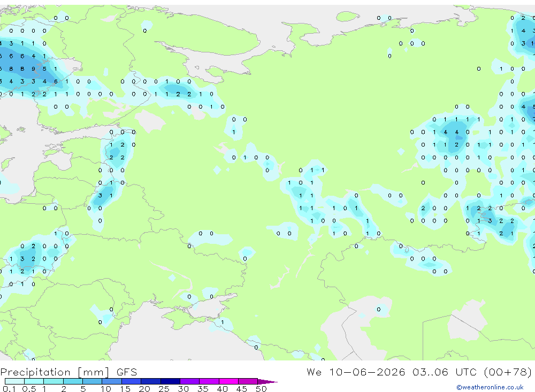This screenshot has height=392, width=535.
Task: Click the above-50 arrow tip of legend
Action: click(267, 382)
